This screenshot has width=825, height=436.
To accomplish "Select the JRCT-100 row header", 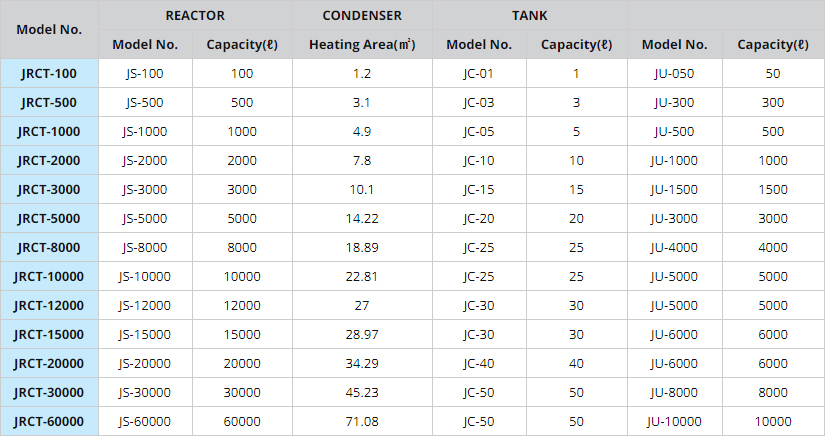I will pos(49,73).
